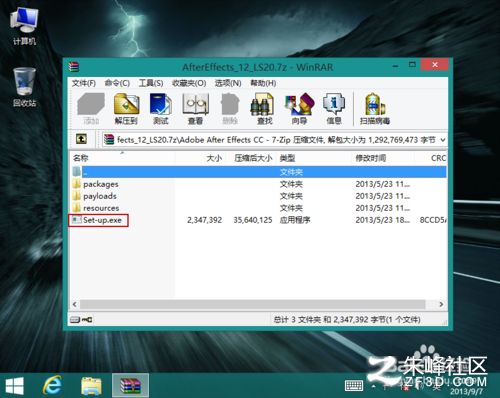
Task: Sort by the Modified time (修改时间) column header
Action: 371,158
